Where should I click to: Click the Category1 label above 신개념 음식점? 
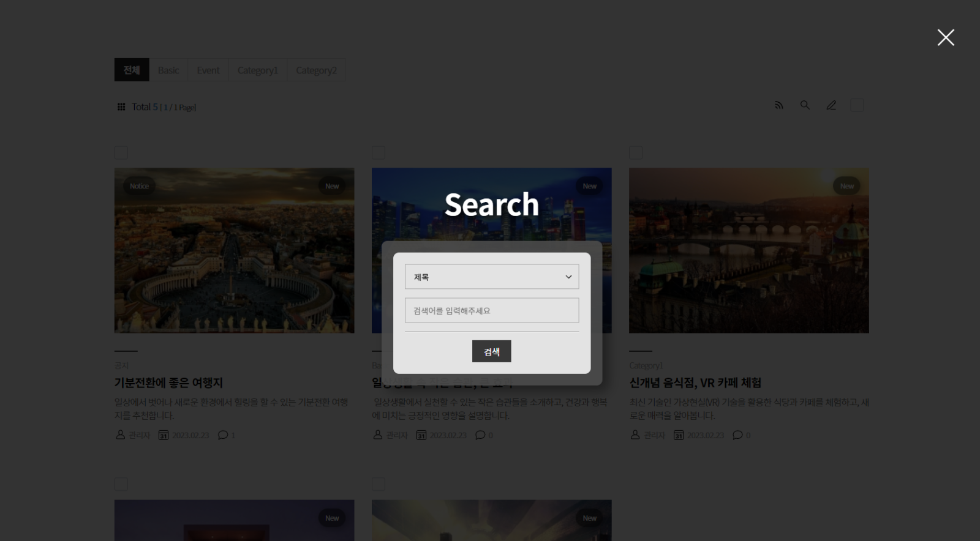[646, 365]
